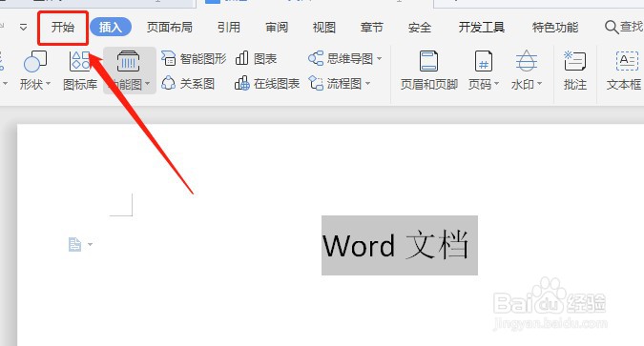Click the 水印 watermark icon
644x346 pixels.
pos(526,62)
